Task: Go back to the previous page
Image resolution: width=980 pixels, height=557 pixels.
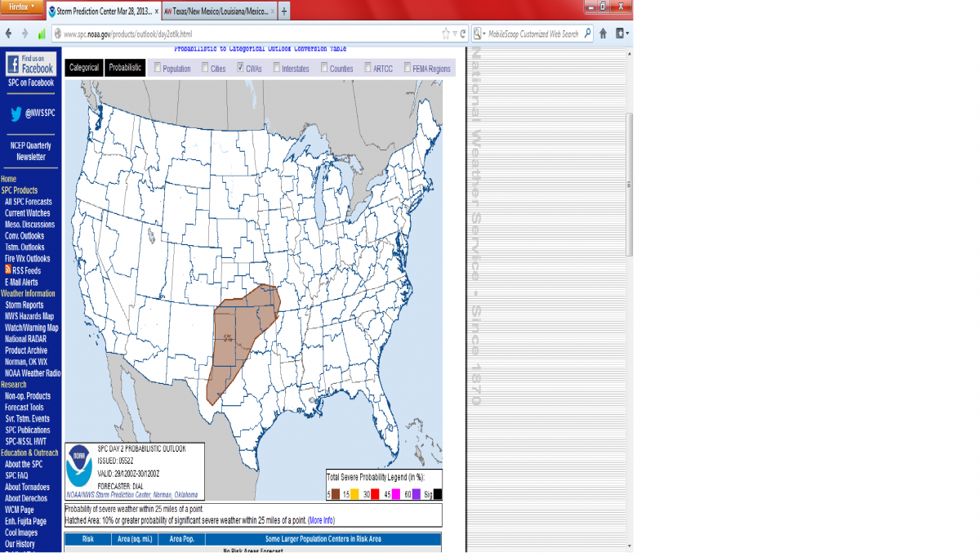Action: click(x=9, y=33)
